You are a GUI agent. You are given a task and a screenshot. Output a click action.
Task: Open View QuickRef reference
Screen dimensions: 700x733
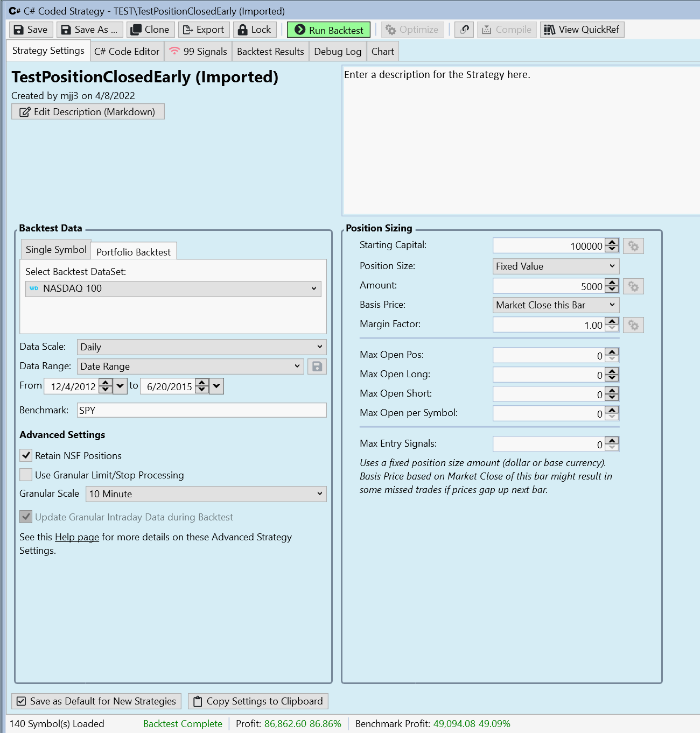pos(582,30)
